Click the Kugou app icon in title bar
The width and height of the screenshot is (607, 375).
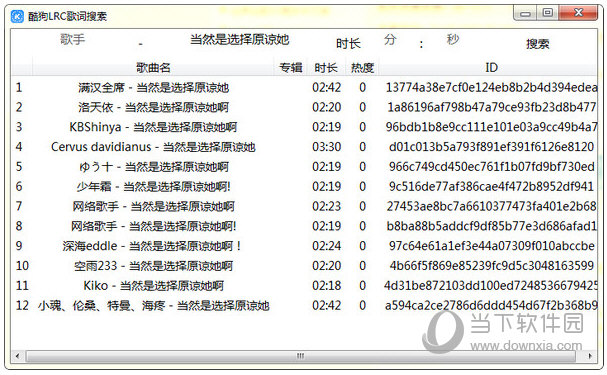click(x=17, y=16)
